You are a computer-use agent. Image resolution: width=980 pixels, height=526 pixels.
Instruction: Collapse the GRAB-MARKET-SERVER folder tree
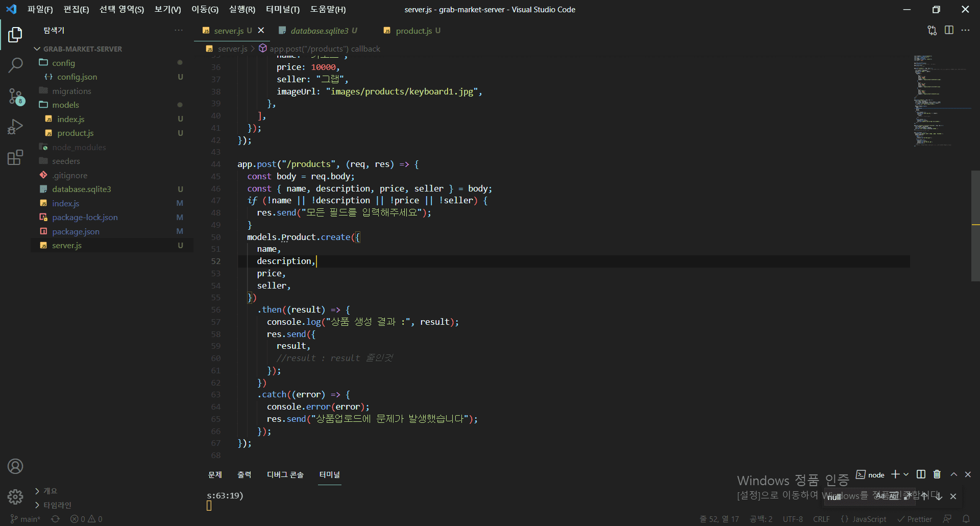point(37,49)
